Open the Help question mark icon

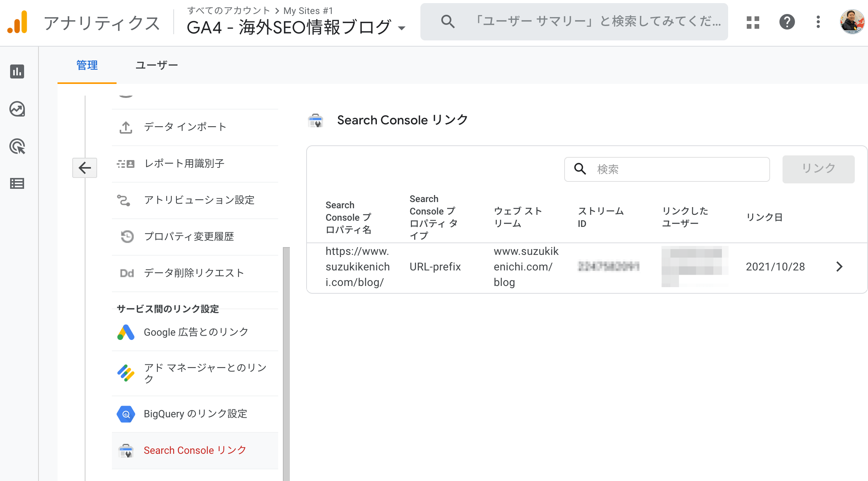pos(787,22)
